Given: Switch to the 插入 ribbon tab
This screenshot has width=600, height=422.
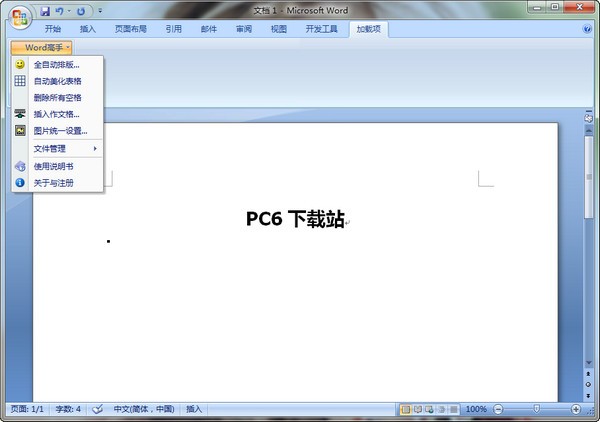Looking at the screenshot, I should pos(88,29).
